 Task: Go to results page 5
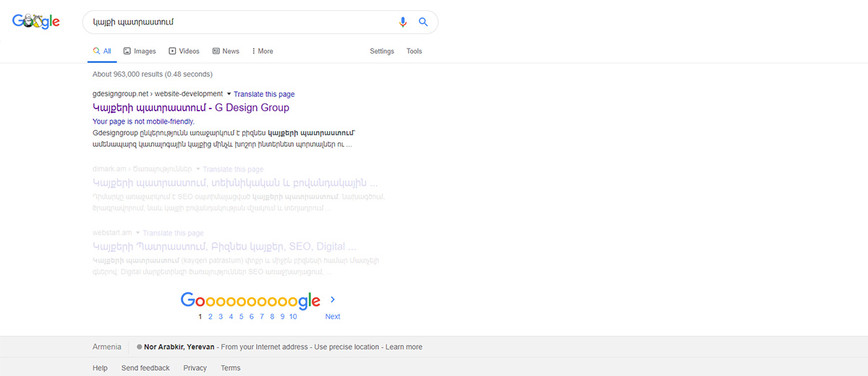[x=241, y=317]
